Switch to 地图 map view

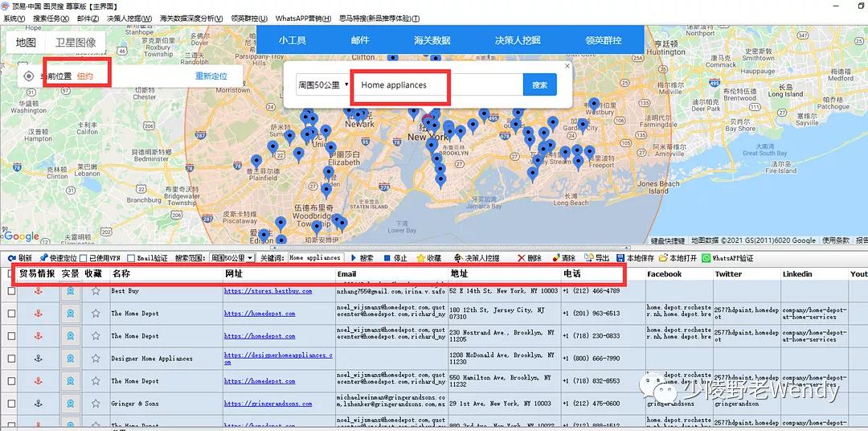tap(26, 42)
